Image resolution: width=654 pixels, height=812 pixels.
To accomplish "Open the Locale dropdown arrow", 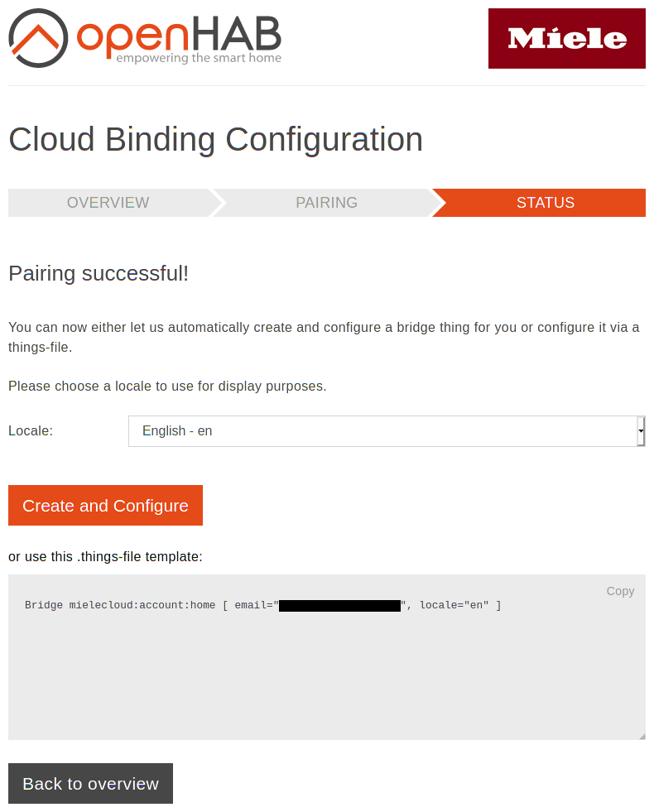I will pyautogui.click(x=640, y=431).
